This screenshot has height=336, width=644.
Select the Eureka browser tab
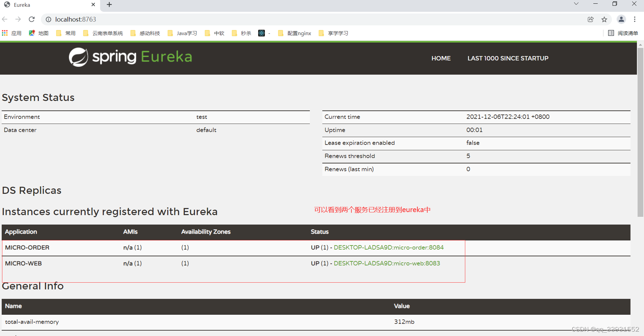50,5
